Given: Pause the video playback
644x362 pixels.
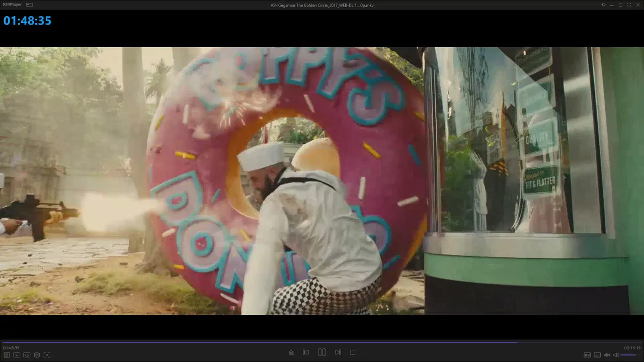Looking at the screenshot, I should (322, 352).
